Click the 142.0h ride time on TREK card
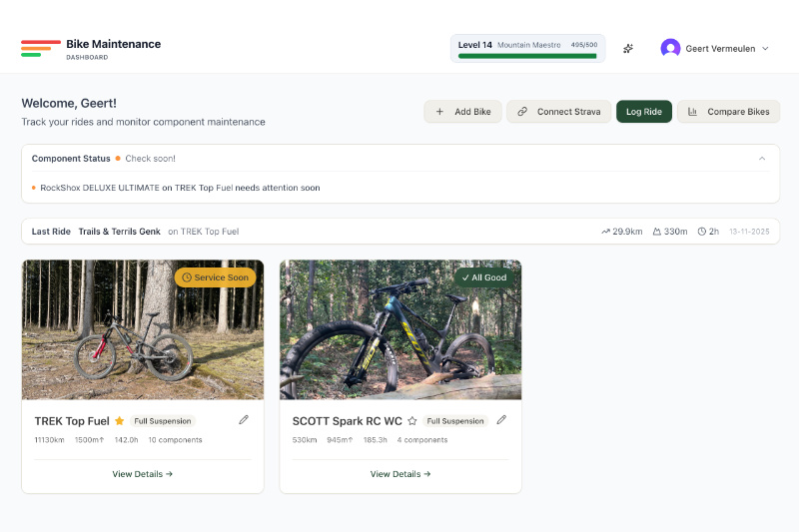Image resolution: width=799 pixels, height=532 pixels. pos(127,440)
